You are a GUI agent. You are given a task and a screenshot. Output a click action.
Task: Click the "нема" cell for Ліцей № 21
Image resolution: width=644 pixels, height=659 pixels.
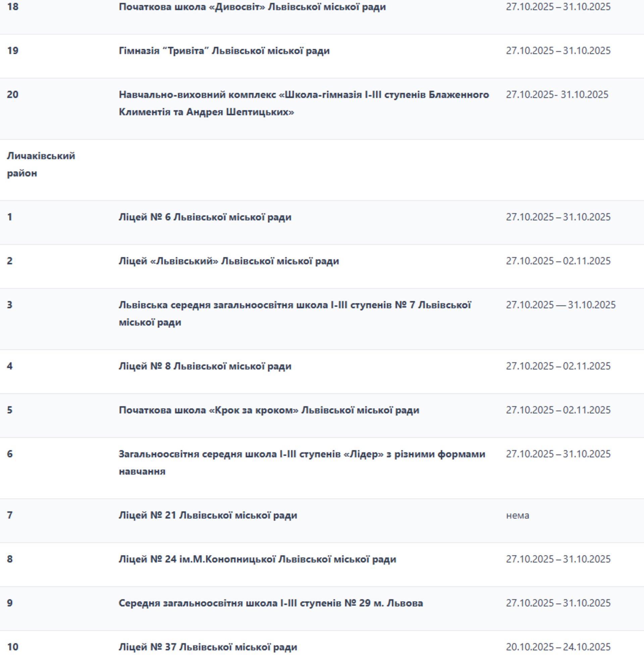coord(518,515)
